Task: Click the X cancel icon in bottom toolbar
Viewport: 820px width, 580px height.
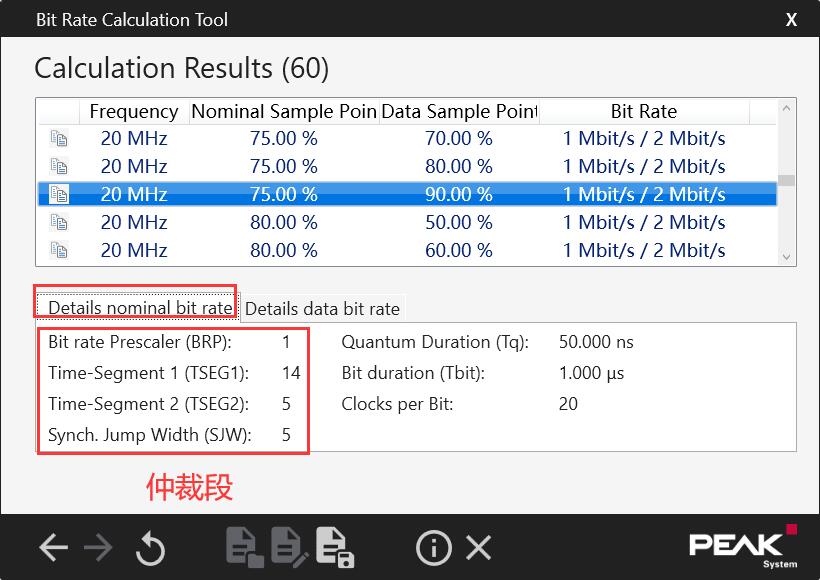Action: click(479, 547)
